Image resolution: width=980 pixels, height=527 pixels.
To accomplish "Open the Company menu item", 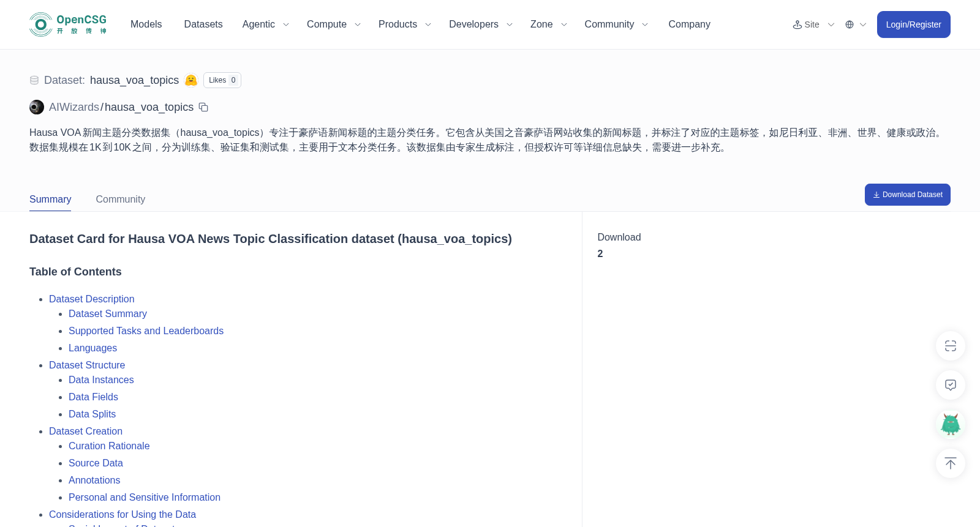I will tap(689, 24).
